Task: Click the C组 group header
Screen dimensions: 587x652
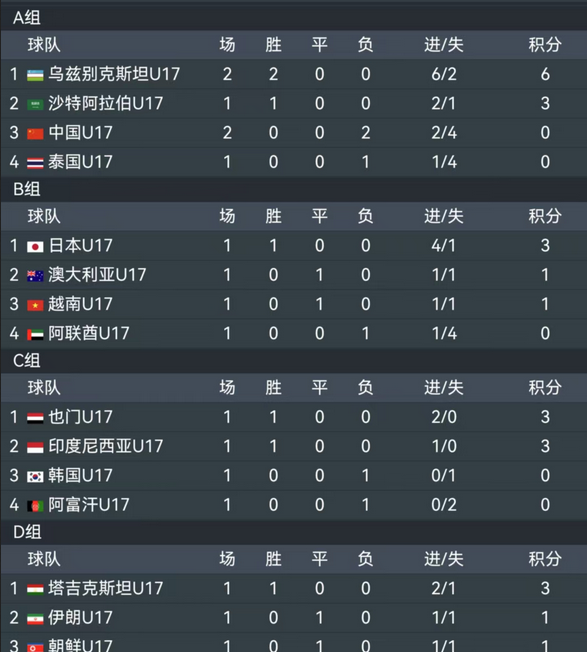Action: [27, 361]
